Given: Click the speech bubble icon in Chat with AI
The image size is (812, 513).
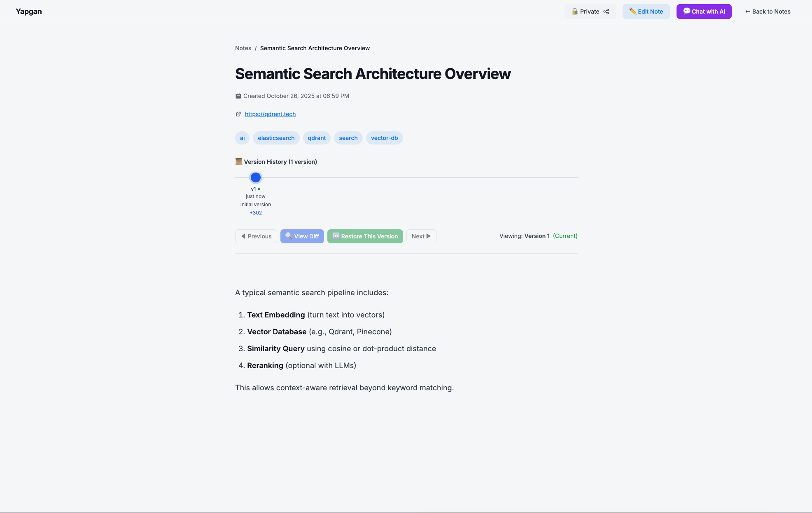Looking at the screenshot, I should point(686,11).
